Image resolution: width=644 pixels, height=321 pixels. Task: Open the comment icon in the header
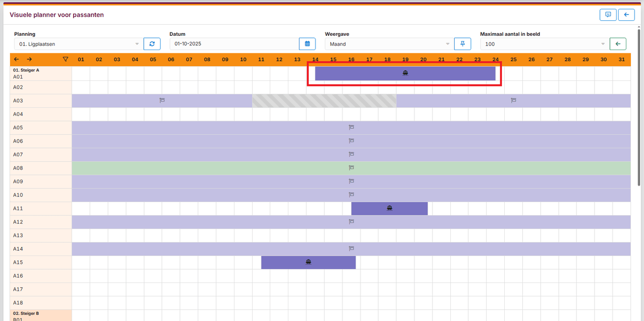(x=608, y=15)
